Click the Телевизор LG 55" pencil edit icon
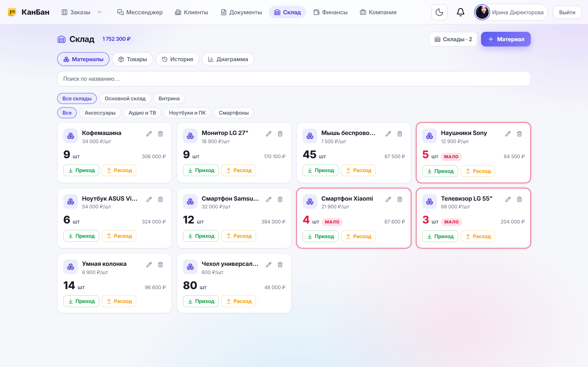This screenshot has height=367, width=588. coord(508,199)
